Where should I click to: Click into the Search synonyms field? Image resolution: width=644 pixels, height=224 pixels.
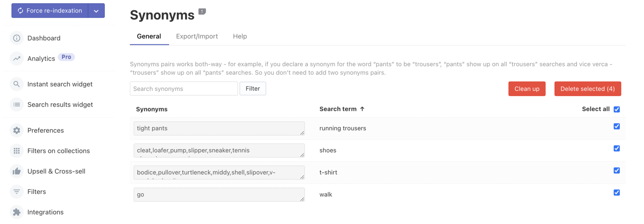pyautogui.click(x=184, y=89)
